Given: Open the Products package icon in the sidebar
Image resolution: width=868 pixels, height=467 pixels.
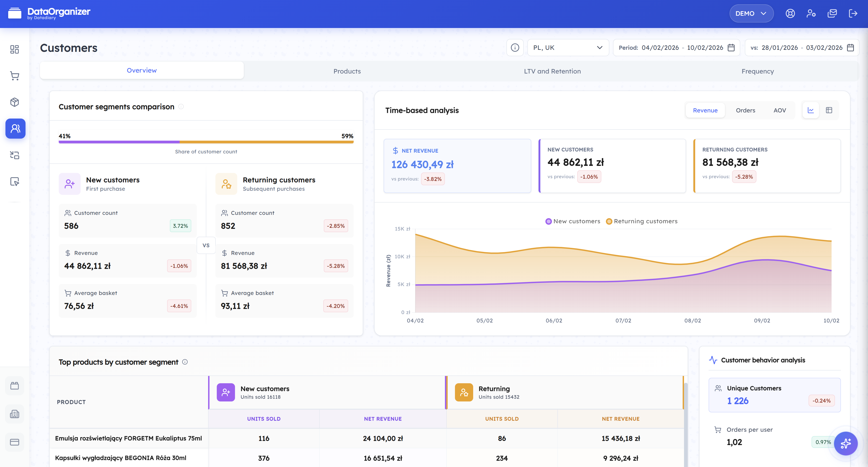Looking at the screenshot, I should (15, 102).
